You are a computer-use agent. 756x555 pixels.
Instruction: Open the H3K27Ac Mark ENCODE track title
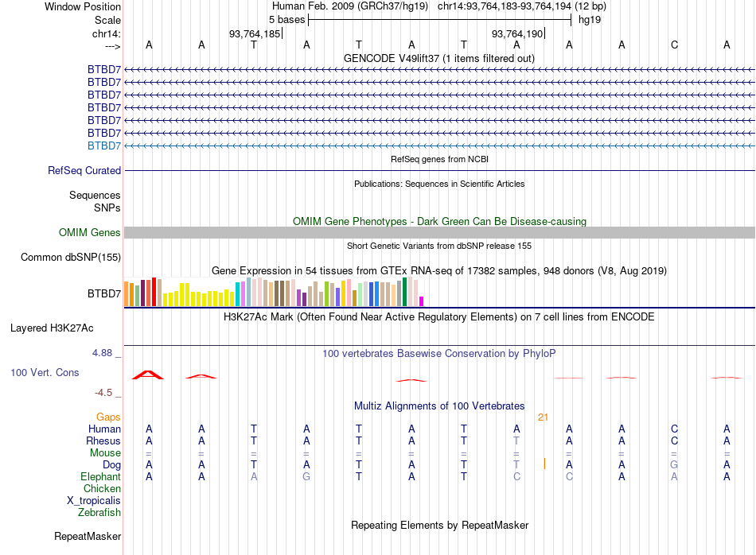click(x=438, y=317)
